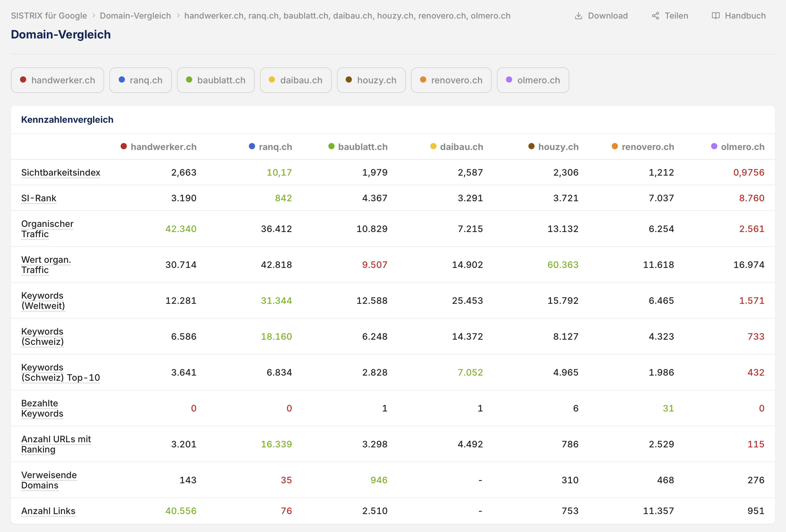Click daibau.ch table column header
This screenshot has width=786, height=532.
[456, 147]
